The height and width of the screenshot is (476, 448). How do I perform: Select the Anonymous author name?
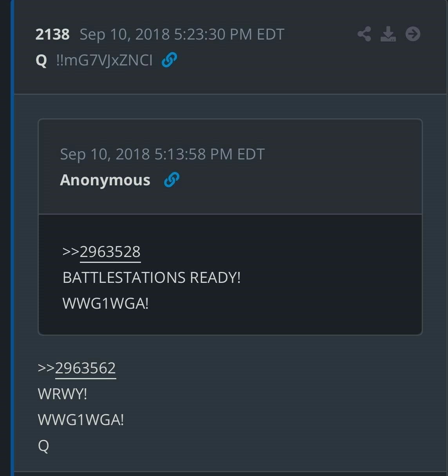(x=105, y=180)
